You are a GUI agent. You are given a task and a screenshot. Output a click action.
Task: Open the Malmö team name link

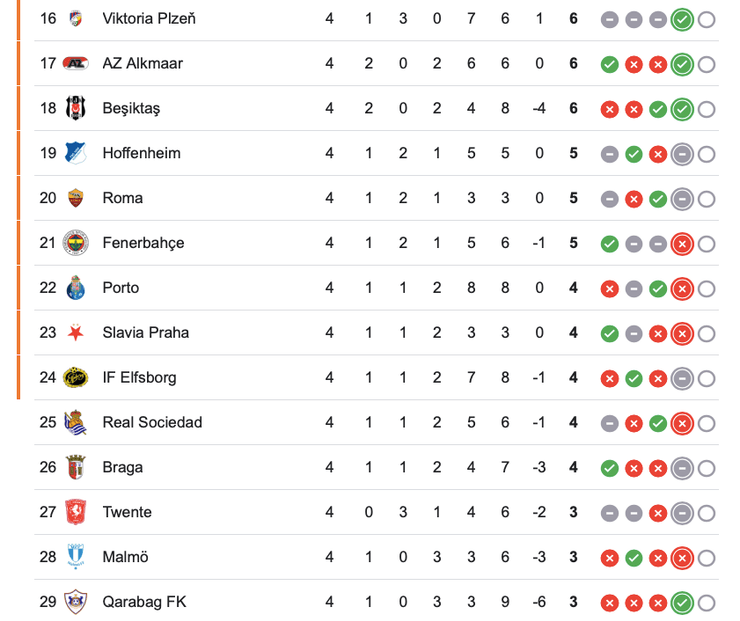coord(125,557)
